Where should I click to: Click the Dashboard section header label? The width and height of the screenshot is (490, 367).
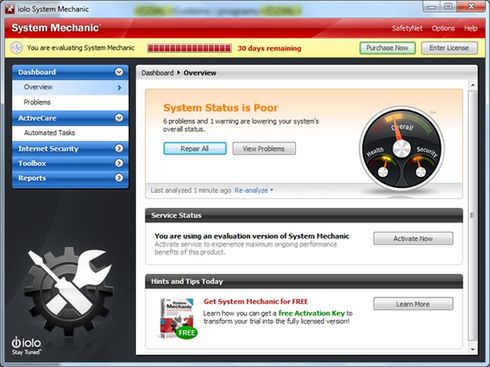(x=37, y=72)
